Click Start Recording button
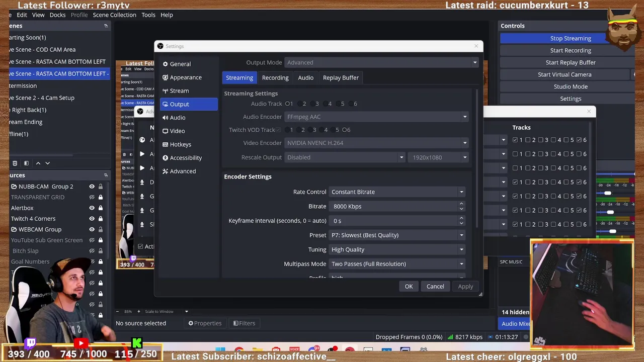This screenshot has width=644, height=362. pos(571,50)
